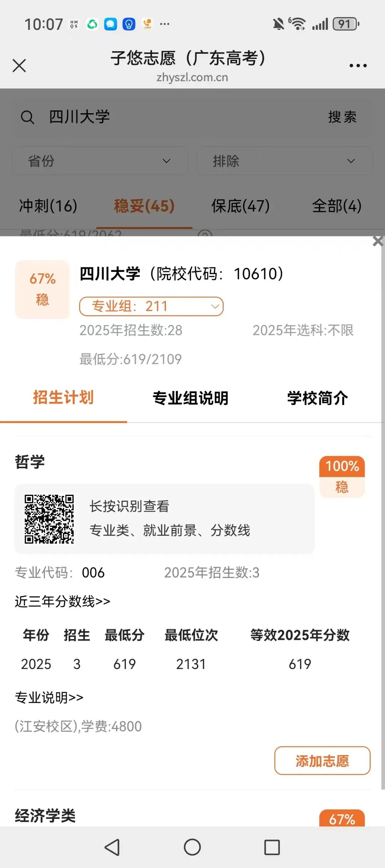
Task: Click the 搜索 search button
Action: pyautogui.click(x=342, y=117)
